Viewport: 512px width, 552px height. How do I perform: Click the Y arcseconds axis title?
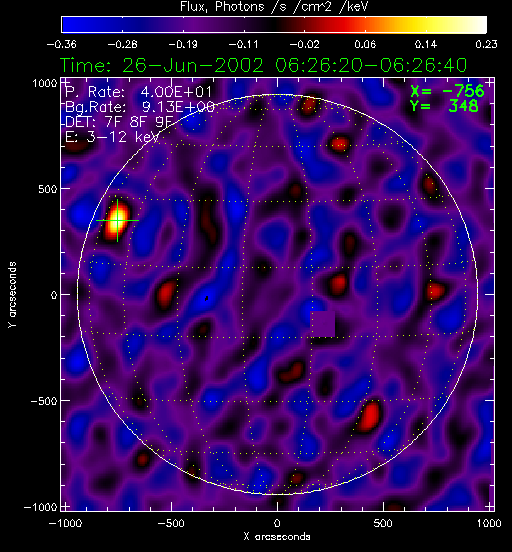click(12, 295)
